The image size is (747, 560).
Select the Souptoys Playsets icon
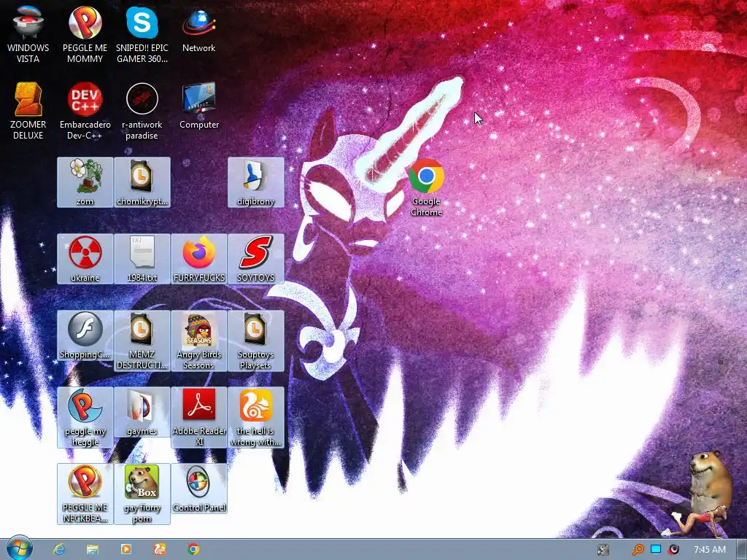click(x=256, y=341)
